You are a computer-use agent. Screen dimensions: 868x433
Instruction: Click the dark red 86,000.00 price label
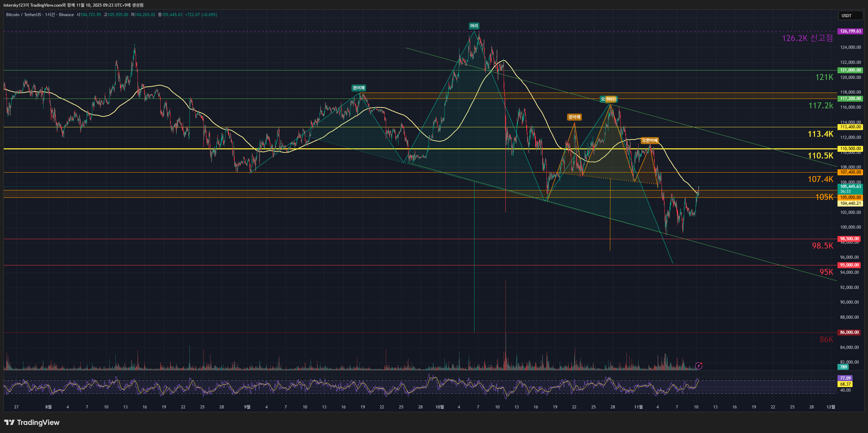849,332
